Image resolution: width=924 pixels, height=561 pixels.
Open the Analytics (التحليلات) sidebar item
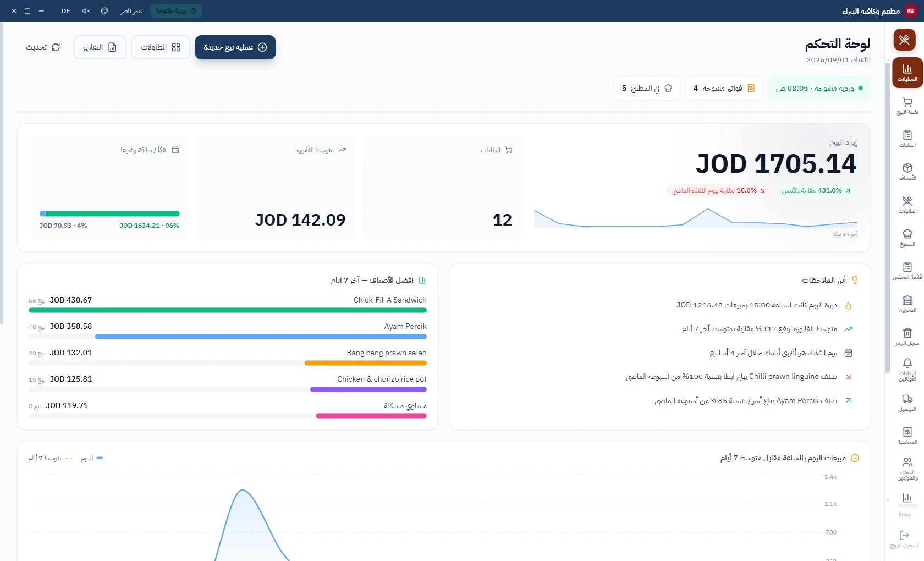[907, 73]
